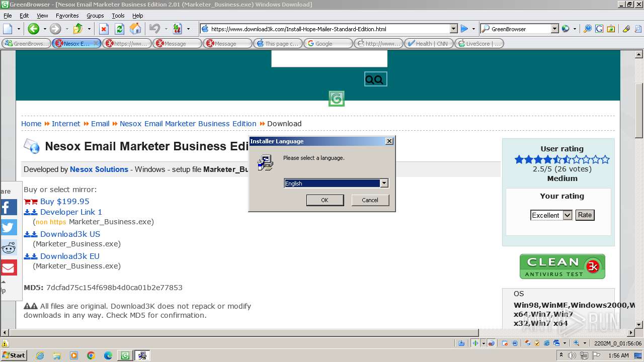Expand the GreenBrowser search box dropdown

point(554,29)
